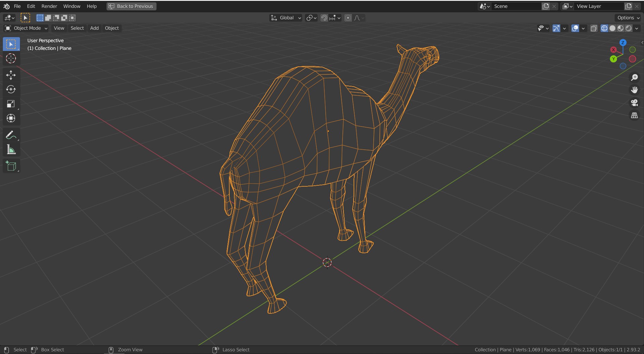Open object type visibility dropdown

543,28
